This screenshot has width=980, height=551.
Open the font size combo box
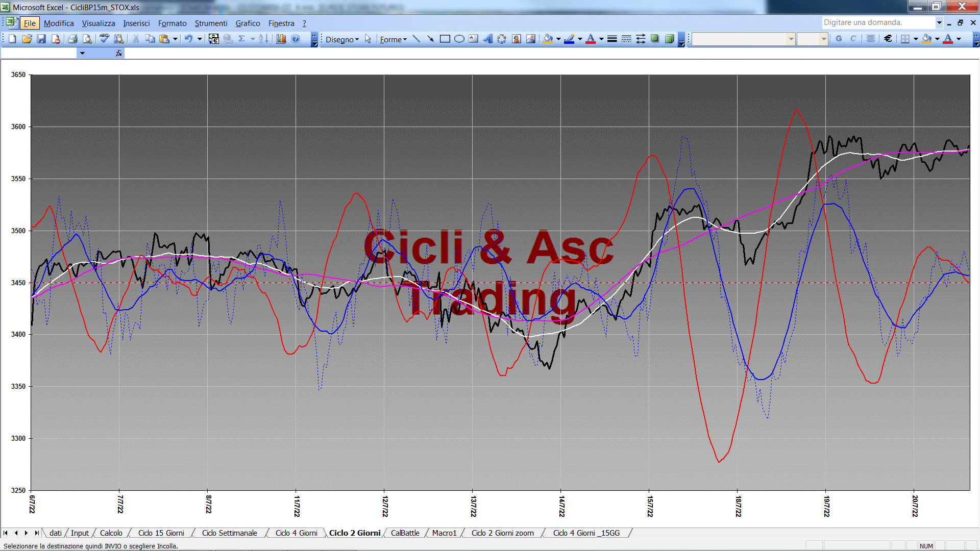pos(812,39)
